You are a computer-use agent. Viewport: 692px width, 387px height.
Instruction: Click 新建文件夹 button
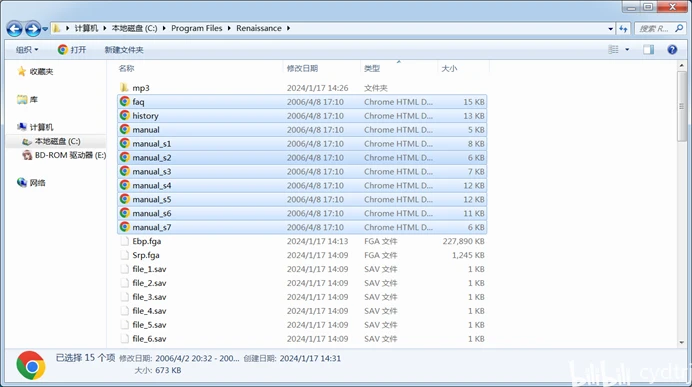(x=124, y=49)
